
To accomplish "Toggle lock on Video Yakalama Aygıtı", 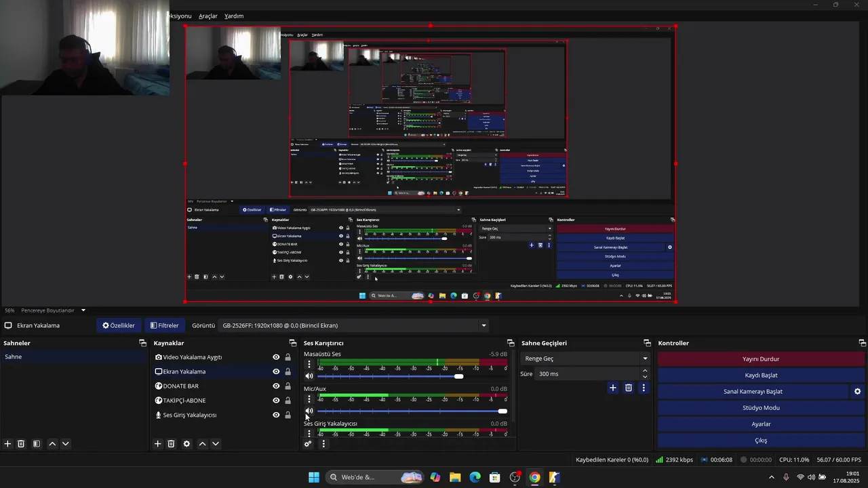I will pyautogui.click(x=288, y=357).
